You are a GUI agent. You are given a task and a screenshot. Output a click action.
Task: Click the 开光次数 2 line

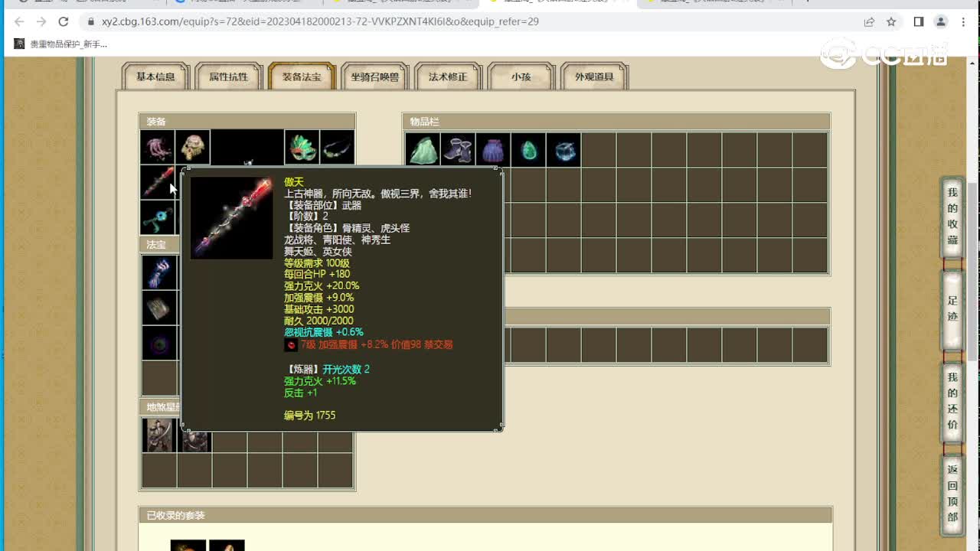pos(346,369)
